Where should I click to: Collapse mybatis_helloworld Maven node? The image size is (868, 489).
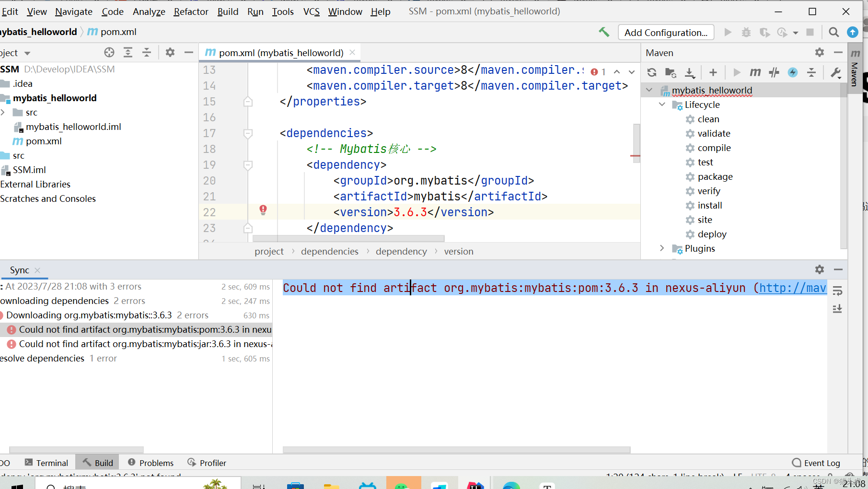point(649,90)
